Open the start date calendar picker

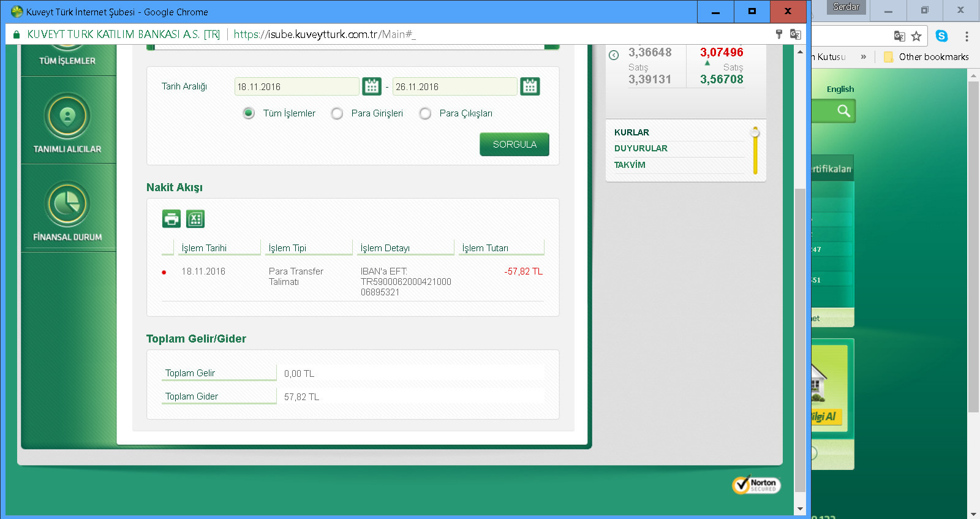[x=372, y=86]
